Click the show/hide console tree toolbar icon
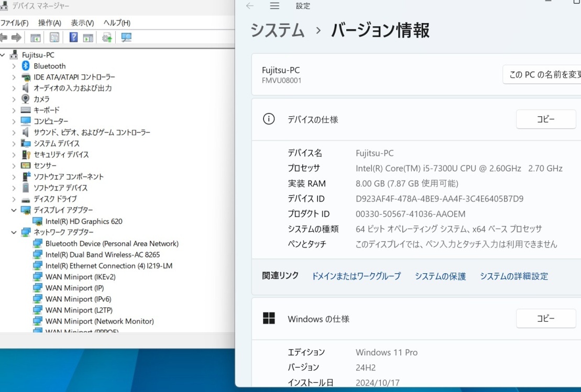The height and width of the screenshot is (392, 581). [x=36, y=37]
